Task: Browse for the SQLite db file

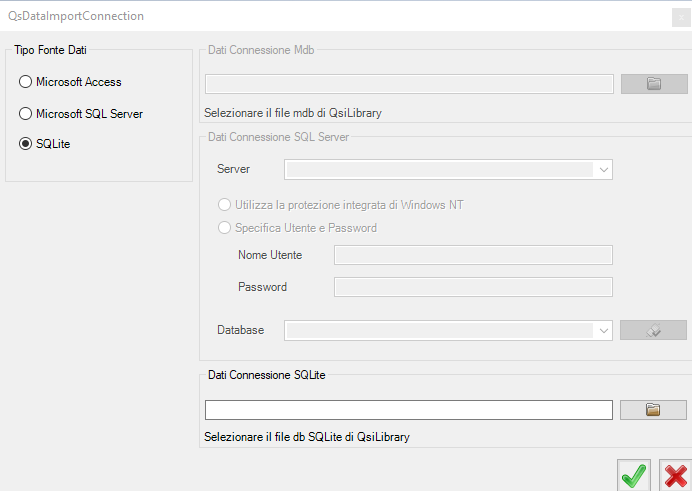Action: (x=653, y=410)
